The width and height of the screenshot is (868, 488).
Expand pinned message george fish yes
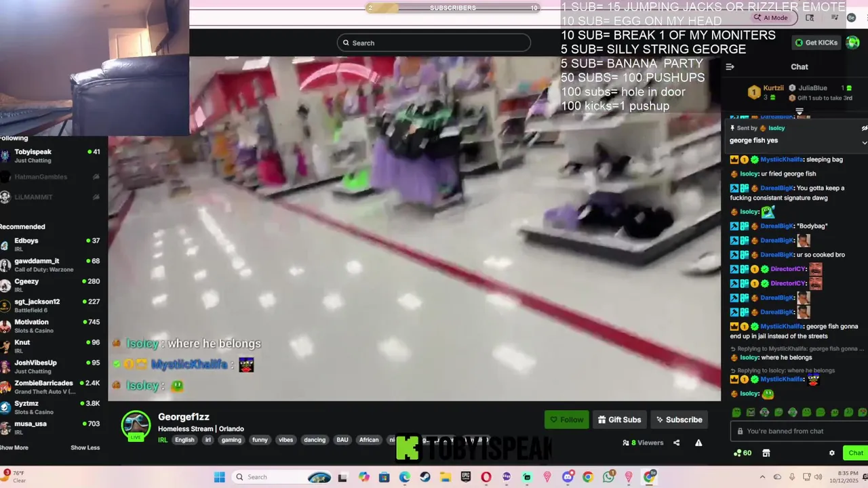(864, 142)
